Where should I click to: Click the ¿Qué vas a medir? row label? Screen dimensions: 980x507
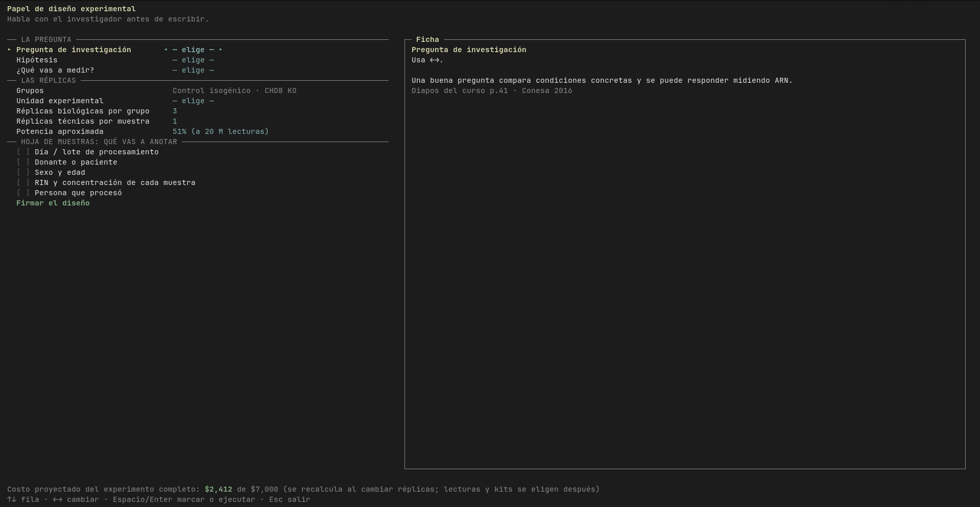55,70
